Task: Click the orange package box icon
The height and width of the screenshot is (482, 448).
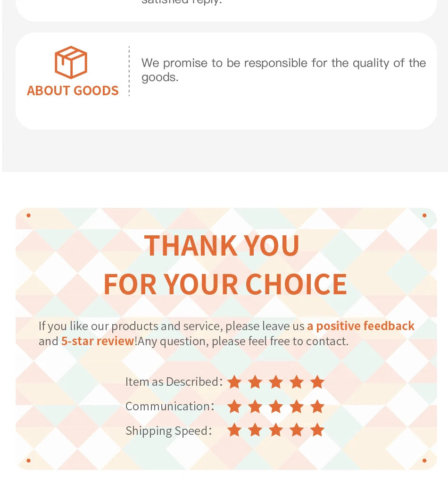Action: [x=71, y=62]
